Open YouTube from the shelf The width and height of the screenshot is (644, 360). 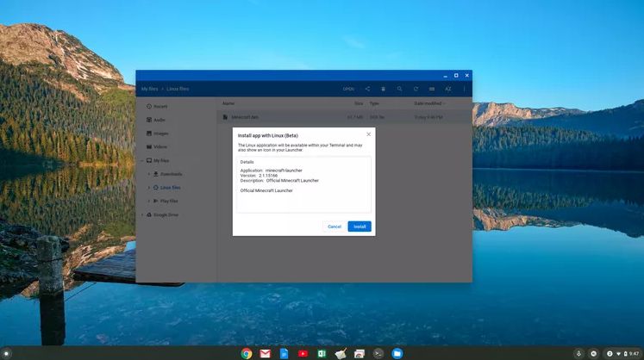point(303,353)
